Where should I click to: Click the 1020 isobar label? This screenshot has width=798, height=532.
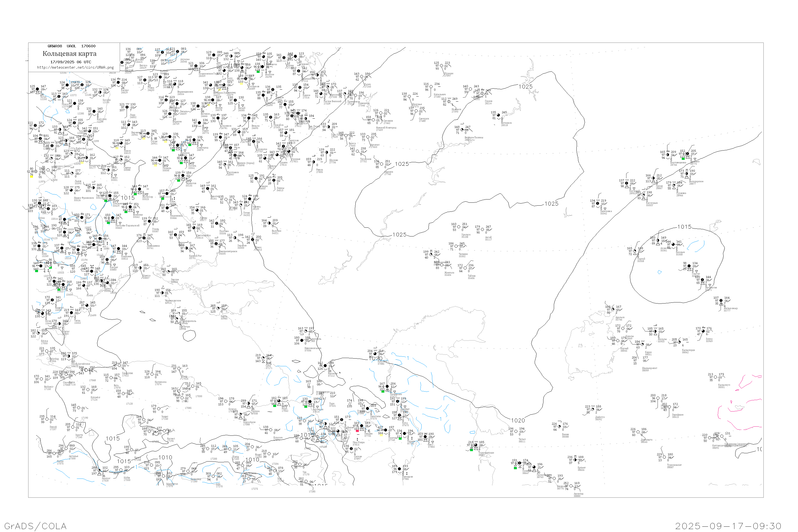click(518, 421)
